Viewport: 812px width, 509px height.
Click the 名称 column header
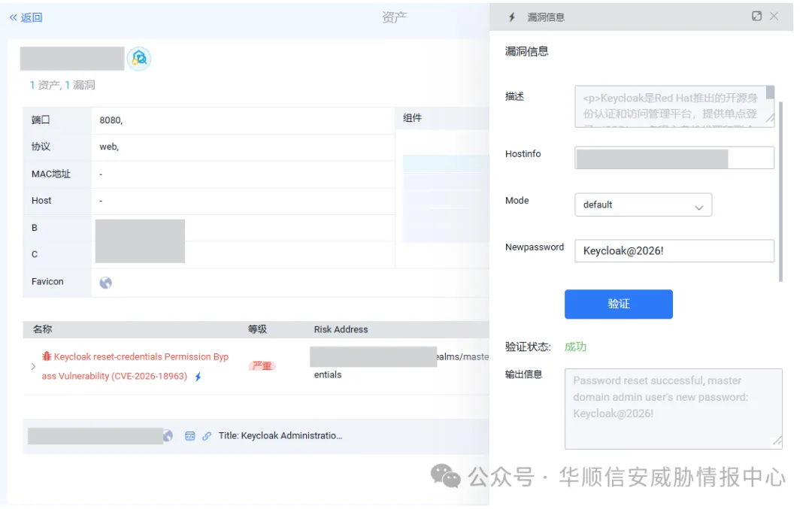point(42,329)
